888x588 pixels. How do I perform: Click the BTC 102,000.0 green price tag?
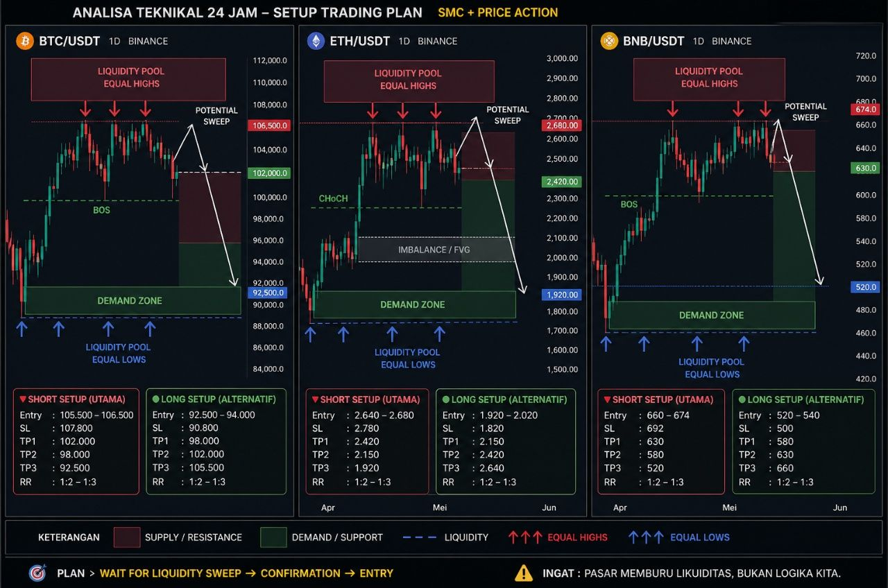click(x=268, y=173)
